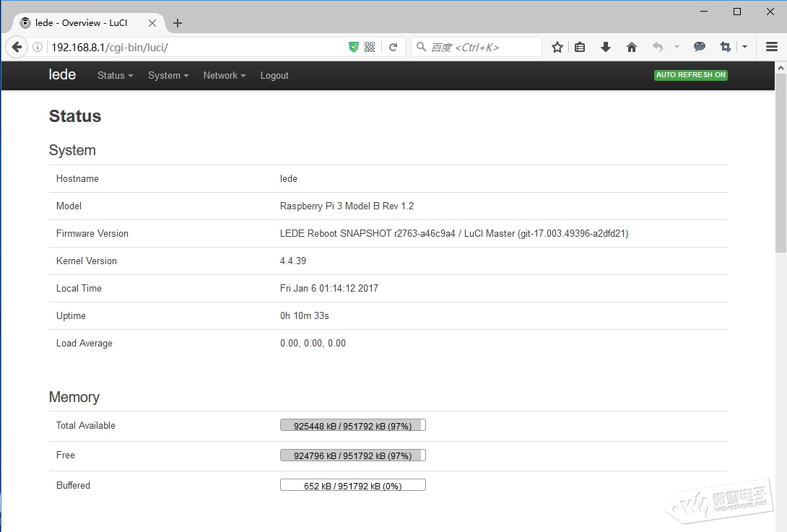Viewport: 787px width, 532px height.
Task: Open a new tab with plus button
Action: [178, 23]
